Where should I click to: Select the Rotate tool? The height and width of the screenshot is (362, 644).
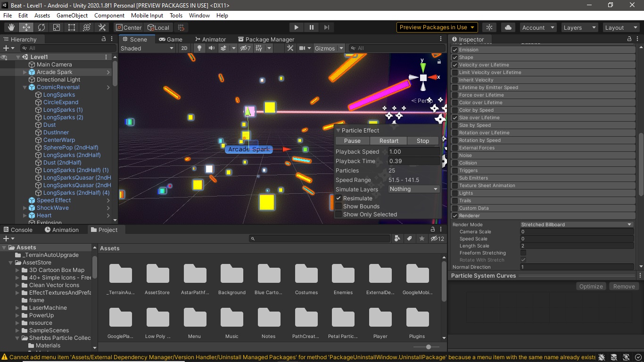click(41, 27)
